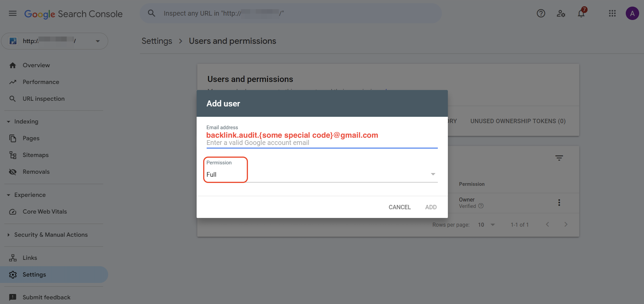Screen dimensions: 644x304
Task: Open the Google apps grid
Action: [x=612, y=13]
